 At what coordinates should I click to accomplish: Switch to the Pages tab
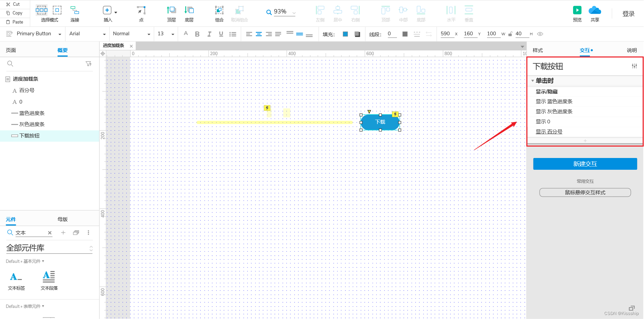coord(11,50)
